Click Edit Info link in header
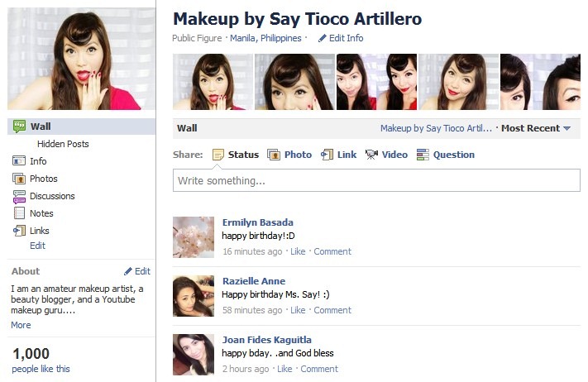The image size is (588, 382). pyautogui.click(x=347, y=38)
